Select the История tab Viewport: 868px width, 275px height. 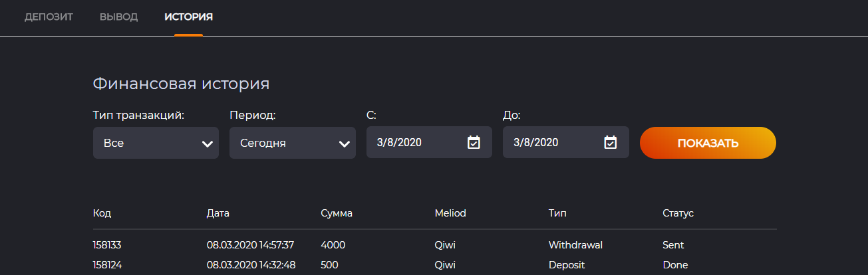click(188, 17)
